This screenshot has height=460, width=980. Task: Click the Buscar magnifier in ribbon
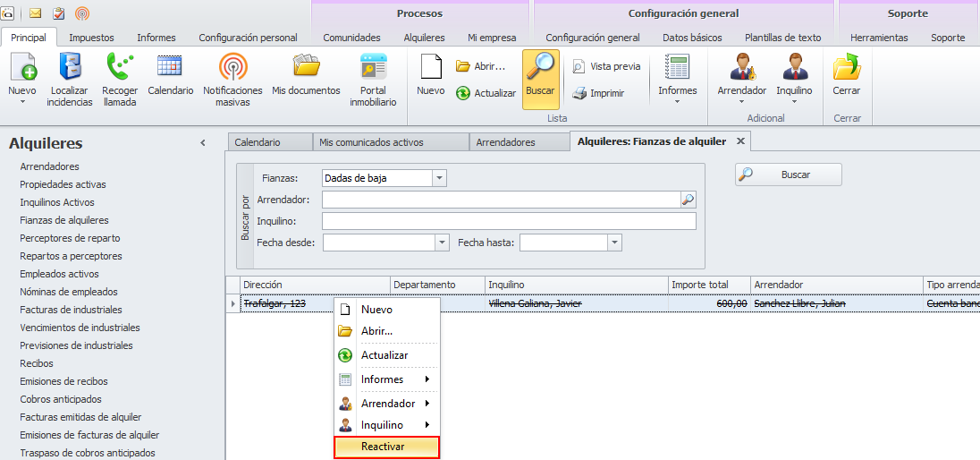click(540, 68)
